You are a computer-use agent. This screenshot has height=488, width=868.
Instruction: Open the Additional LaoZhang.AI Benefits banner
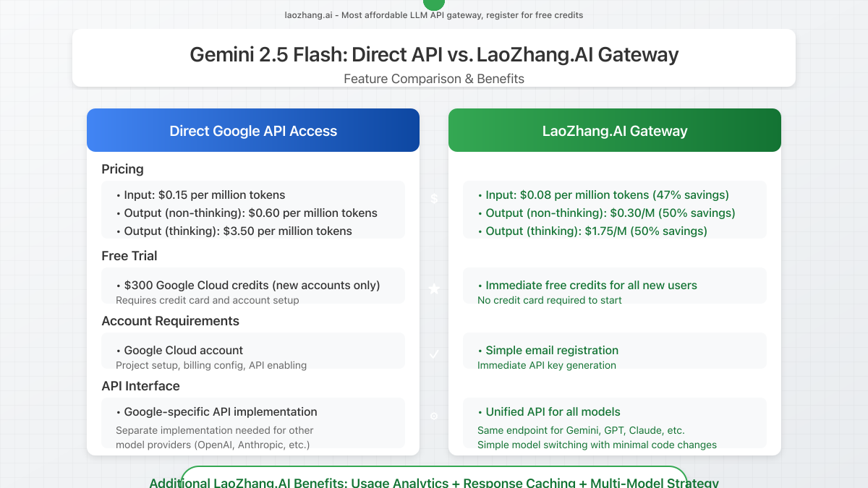tap(434, 477)
